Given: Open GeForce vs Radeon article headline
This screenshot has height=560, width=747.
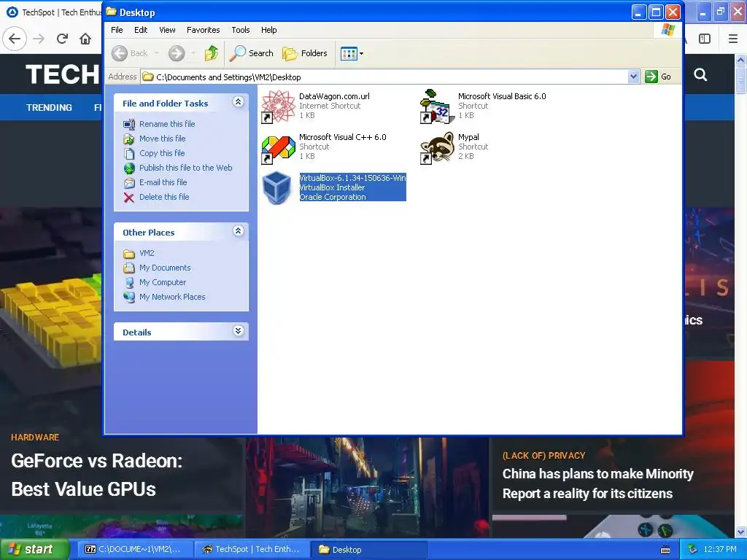Looking at the screenshot, I should pos(97,475).
